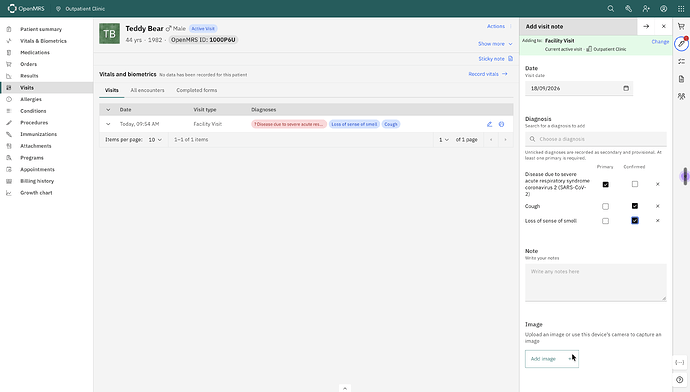Click the red SARS diagnosis tag
This screenshot has width=690, height=392.
tap(289, 124)
